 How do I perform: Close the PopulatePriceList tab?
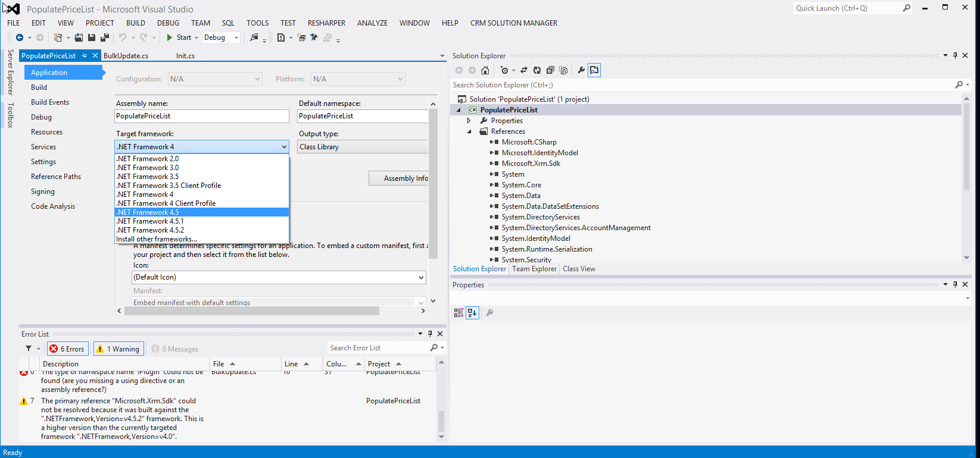95,55
